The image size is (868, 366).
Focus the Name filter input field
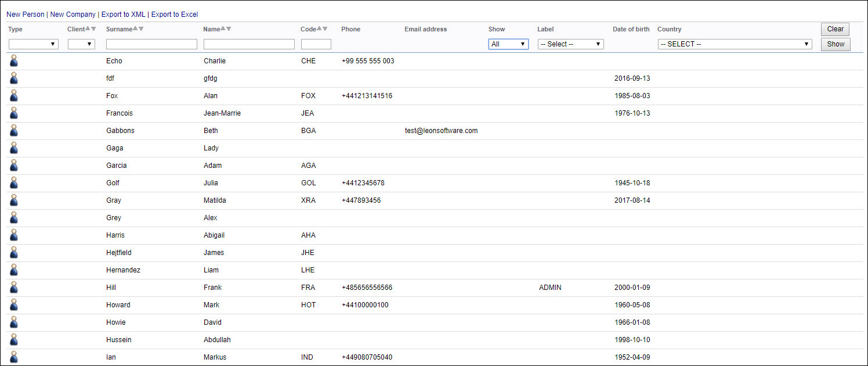tap(249, 44)
